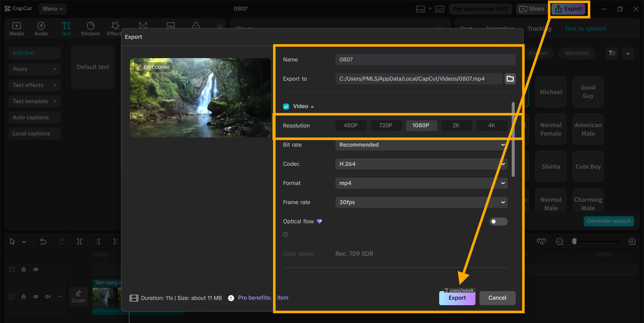Click the Name field containing 0807
Image resolution: width=644 pixels, height=323 pixels.
point(425,59)
